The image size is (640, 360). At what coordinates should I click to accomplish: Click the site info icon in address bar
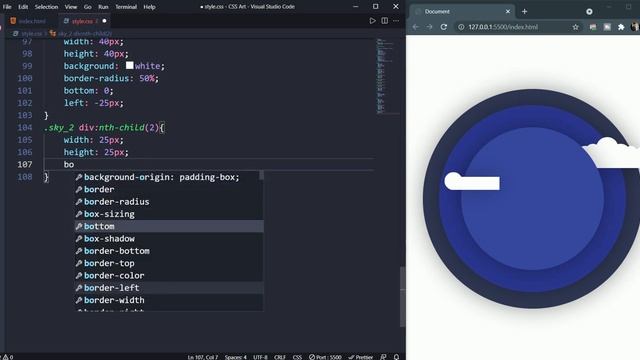(x=461, y=27)
